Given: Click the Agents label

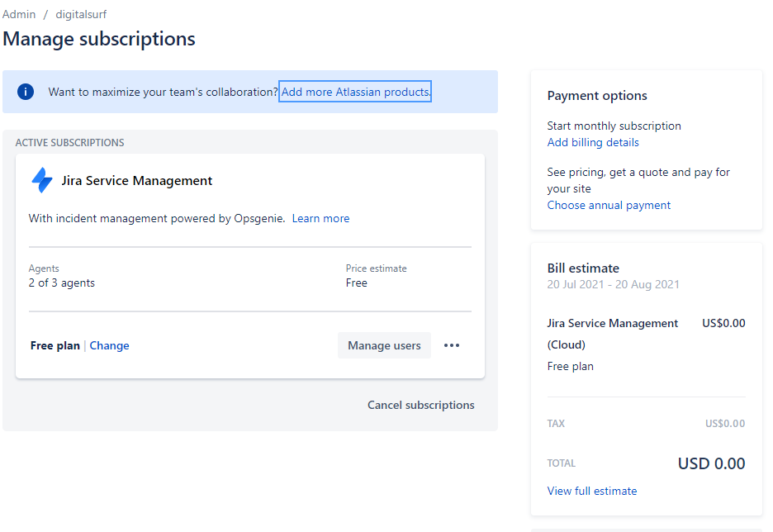Looking at the screenshot, I should point(44,268).
